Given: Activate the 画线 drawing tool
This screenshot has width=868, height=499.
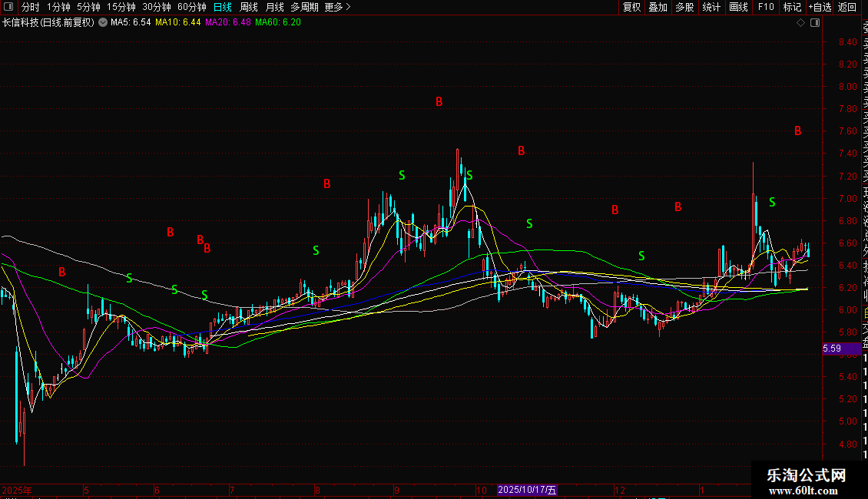Looking at the screenshot, I should point(738,7).
